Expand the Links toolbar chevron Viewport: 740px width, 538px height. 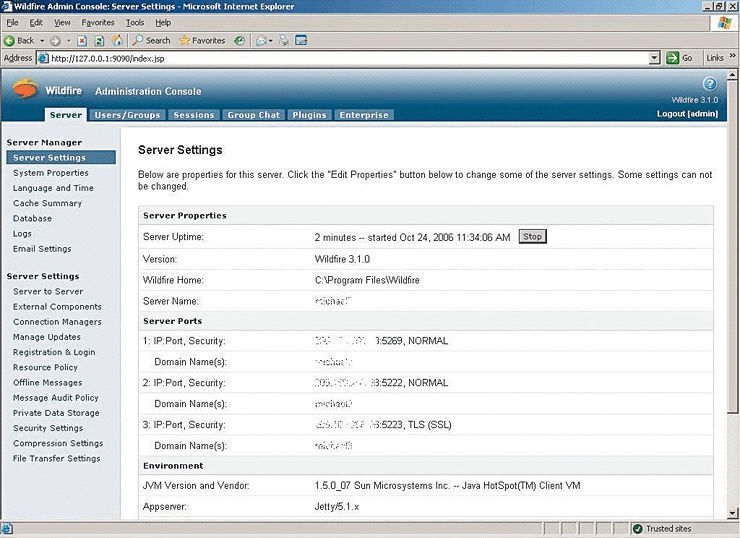point(731,58)
